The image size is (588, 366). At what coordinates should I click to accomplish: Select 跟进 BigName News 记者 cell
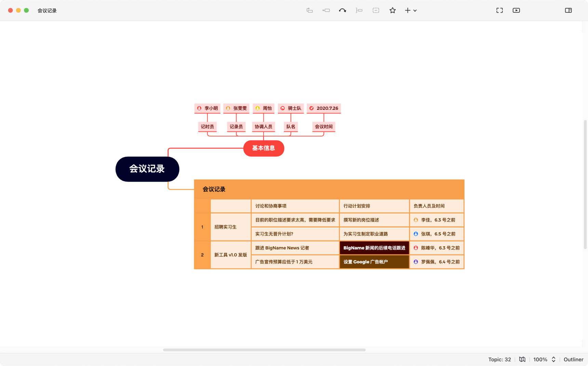(295, 248)
